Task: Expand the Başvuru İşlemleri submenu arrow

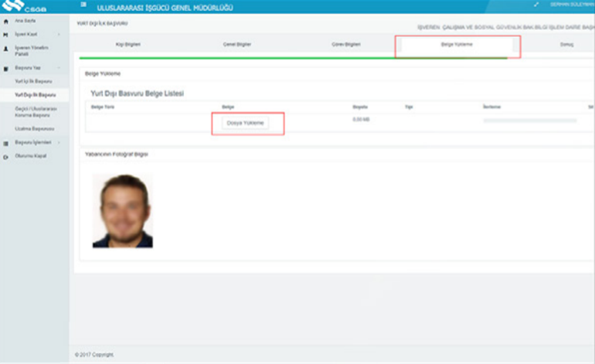Action: pos(59,143)
